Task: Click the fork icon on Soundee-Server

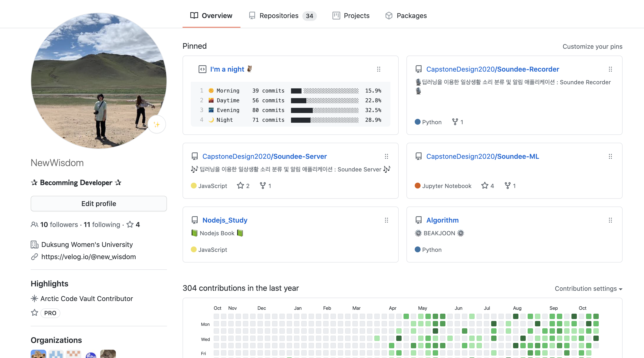Action: coord(263,186)
